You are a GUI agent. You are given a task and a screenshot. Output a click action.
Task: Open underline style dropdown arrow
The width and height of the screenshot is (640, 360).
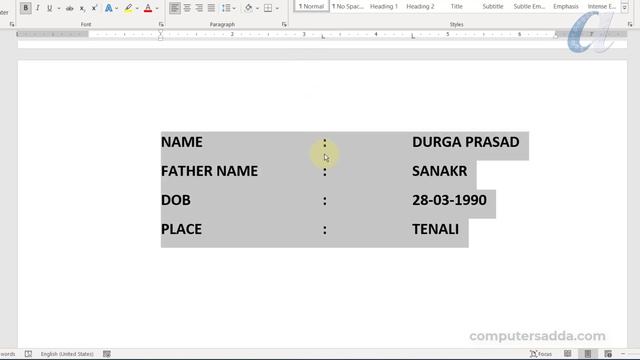point(59,8)
